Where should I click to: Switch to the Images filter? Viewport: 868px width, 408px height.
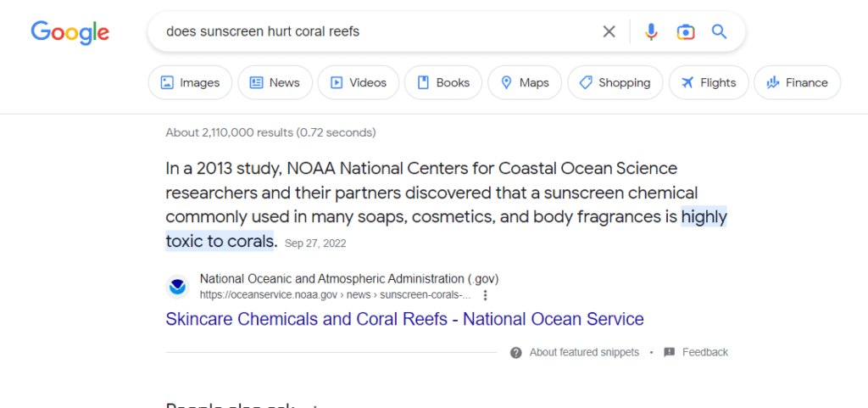[x=190, y=82]
